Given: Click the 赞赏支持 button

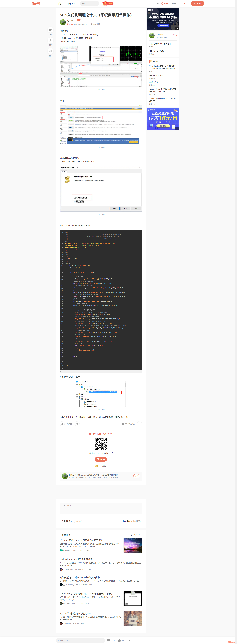Looking at the screenshot, I should coord(101,459).
